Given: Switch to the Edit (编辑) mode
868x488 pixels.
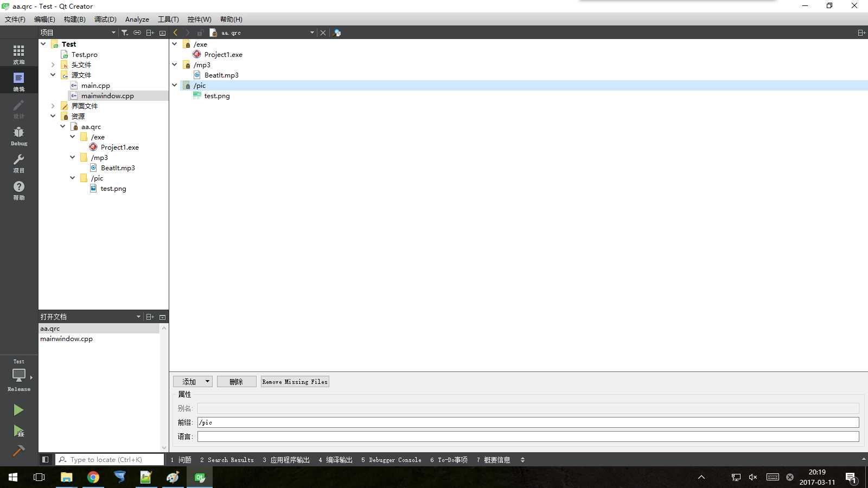Looking at the screenshot, I should (19, 81).
